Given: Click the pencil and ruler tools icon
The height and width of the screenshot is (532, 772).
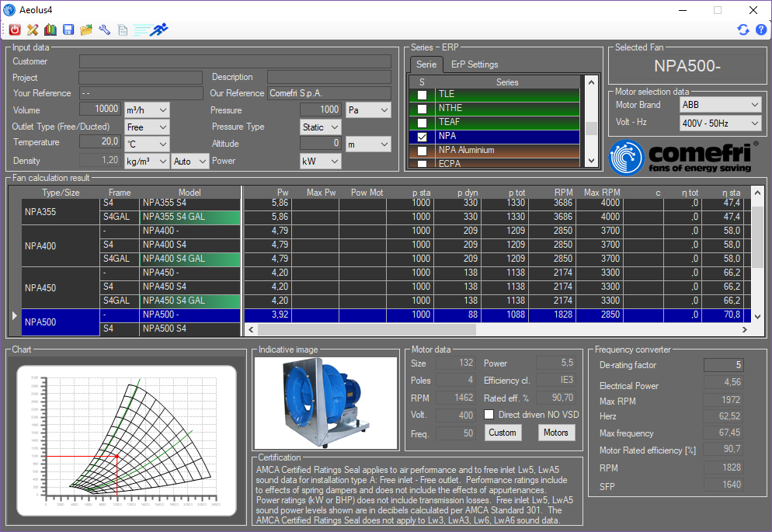Looking at the screenshot, I should tap(33, 30).
